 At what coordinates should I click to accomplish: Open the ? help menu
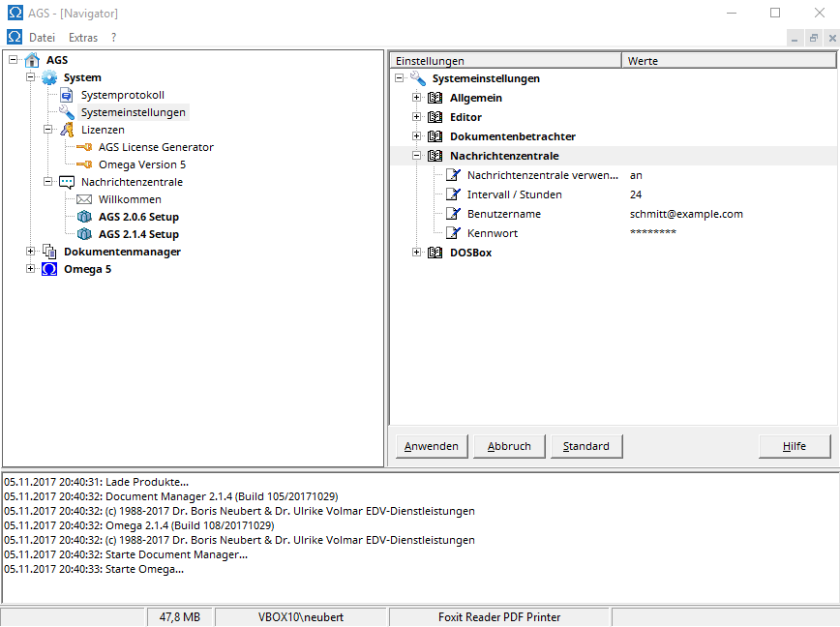(113, 38)
